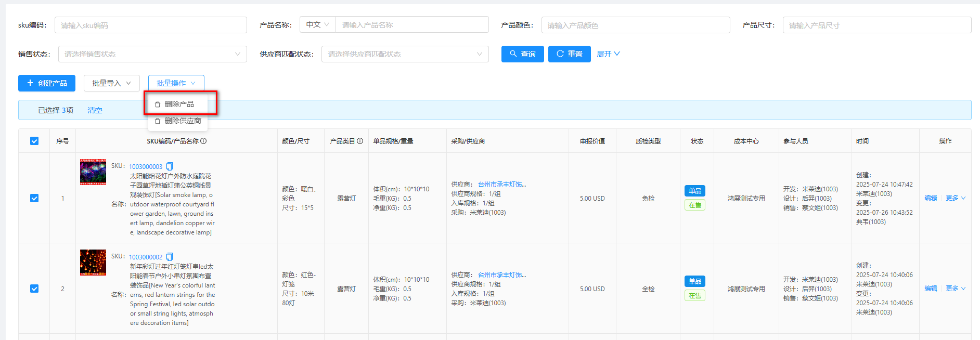
Task: Open the 供应商匹配状态 dropdown
Action: (405, 54)
